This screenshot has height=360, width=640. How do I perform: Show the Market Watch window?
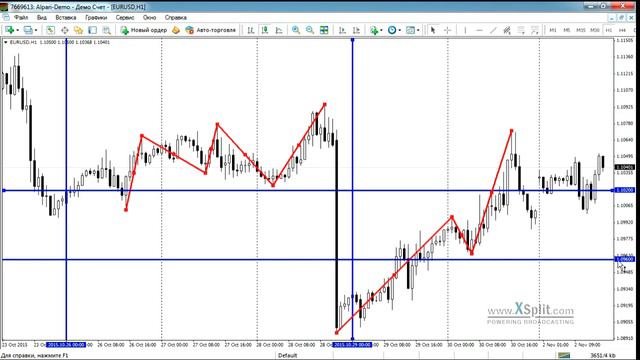pos(50,30)
